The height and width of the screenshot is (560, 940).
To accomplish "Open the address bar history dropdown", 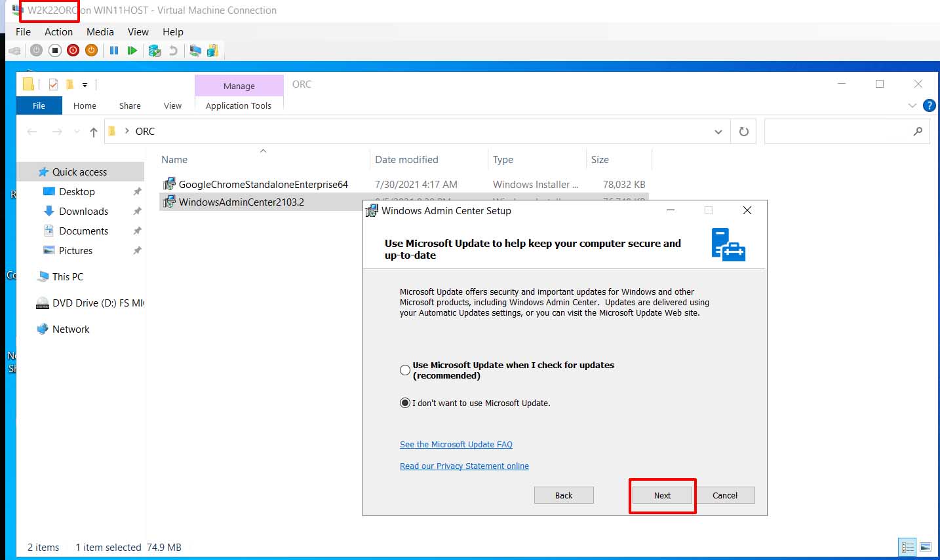I will click(x=718, y=132).
